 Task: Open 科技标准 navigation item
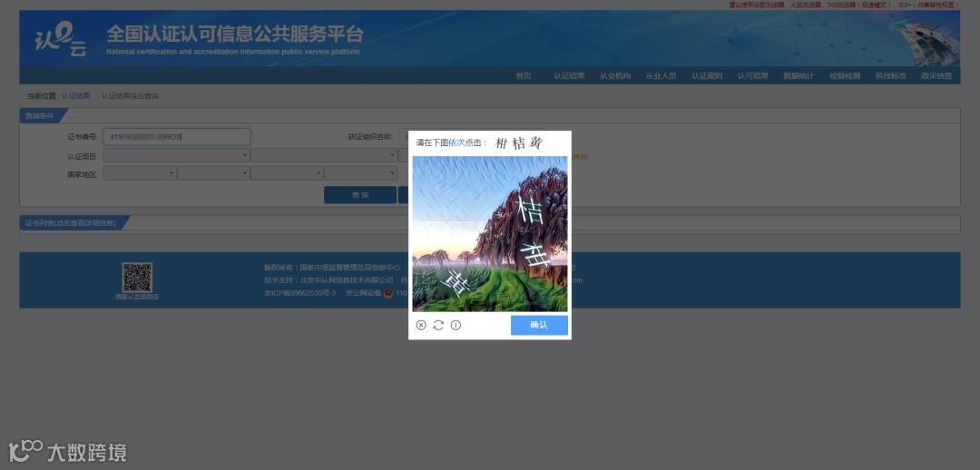891,75
